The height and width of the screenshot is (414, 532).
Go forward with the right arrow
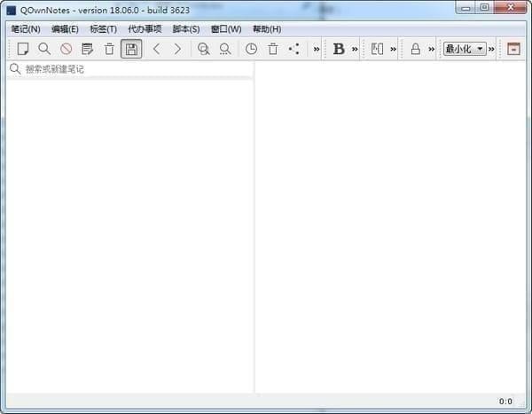point(177,49)
